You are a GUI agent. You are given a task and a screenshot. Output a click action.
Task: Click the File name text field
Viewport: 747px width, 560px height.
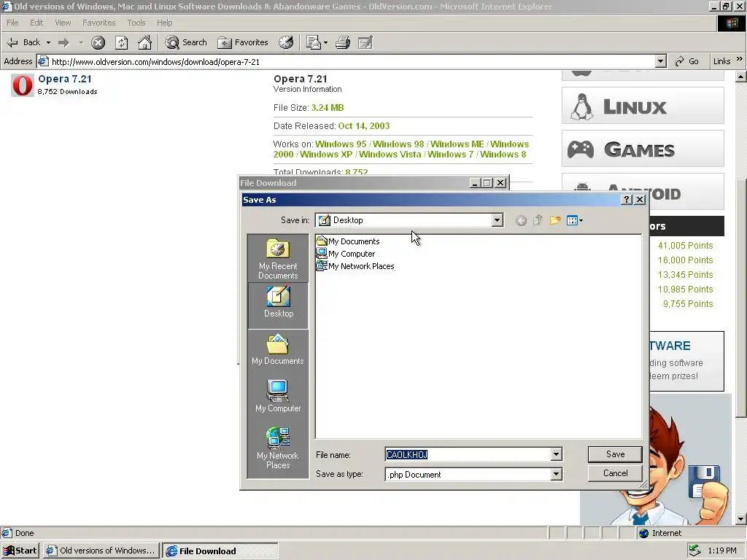coord(468,455)
